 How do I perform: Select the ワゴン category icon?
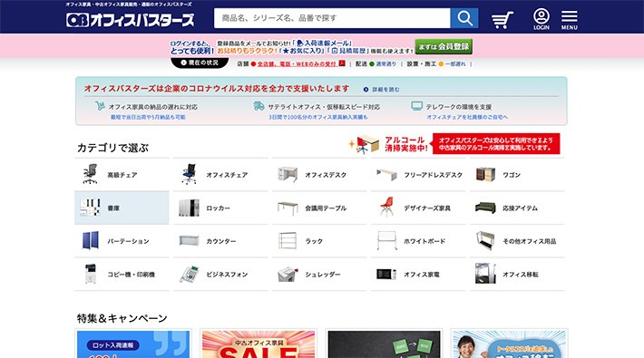[485, 174]
